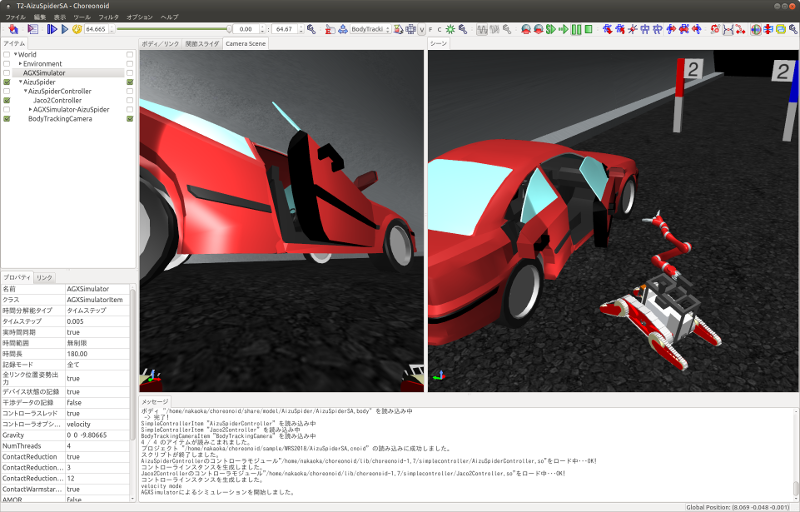Click the time bar play button
800x512 pixels.
64,29
